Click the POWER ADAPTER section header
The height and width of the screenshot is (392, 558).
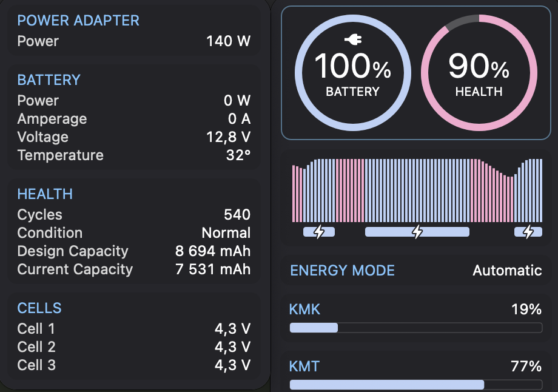click(x=78, y=21)
